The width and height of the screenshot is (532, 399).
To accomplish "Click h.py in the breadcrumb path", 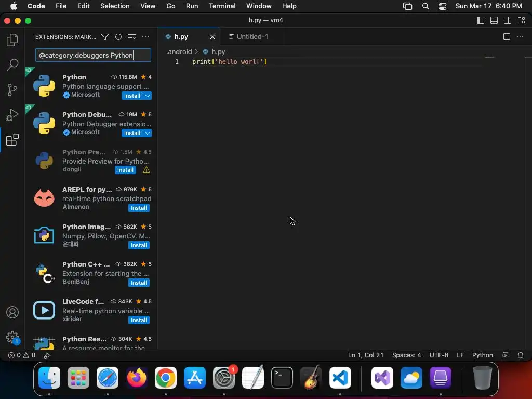I will tap(218, 51).
